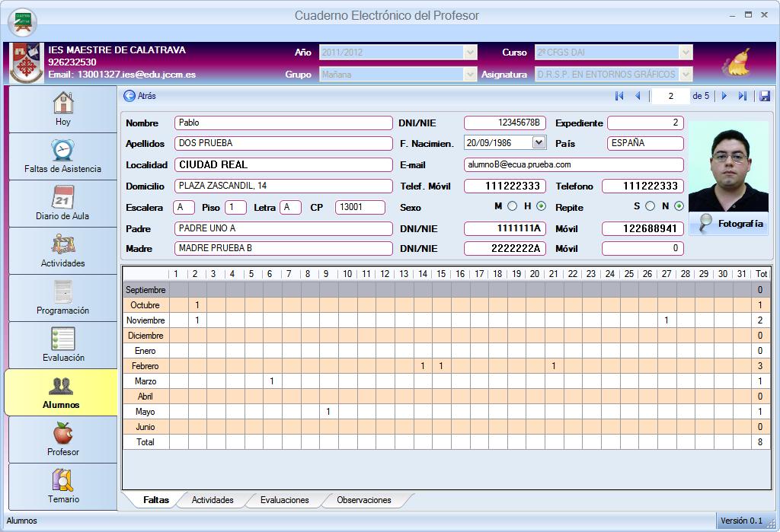Open the Temario book icon
This screenshot has width=780, height=532.
coord(63,480)
